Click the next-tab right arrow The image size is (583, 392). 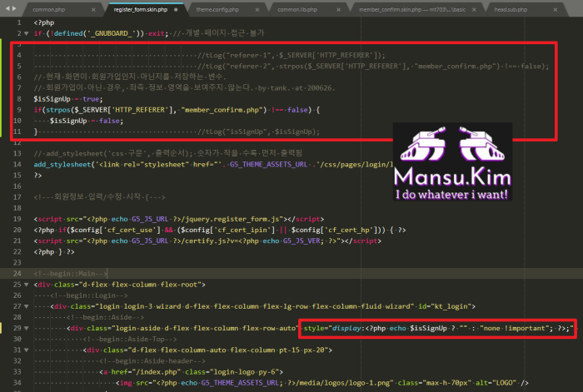(x=14, y=8)
